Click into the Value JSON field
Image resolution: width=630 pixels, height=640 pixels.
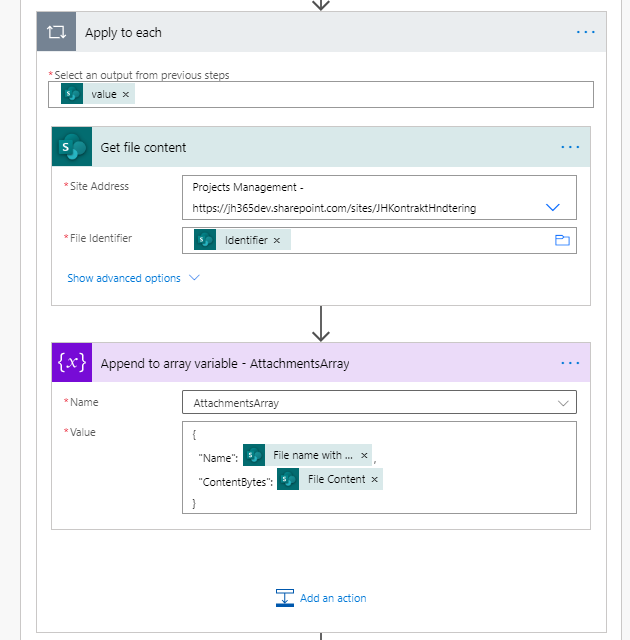(379, 467)
